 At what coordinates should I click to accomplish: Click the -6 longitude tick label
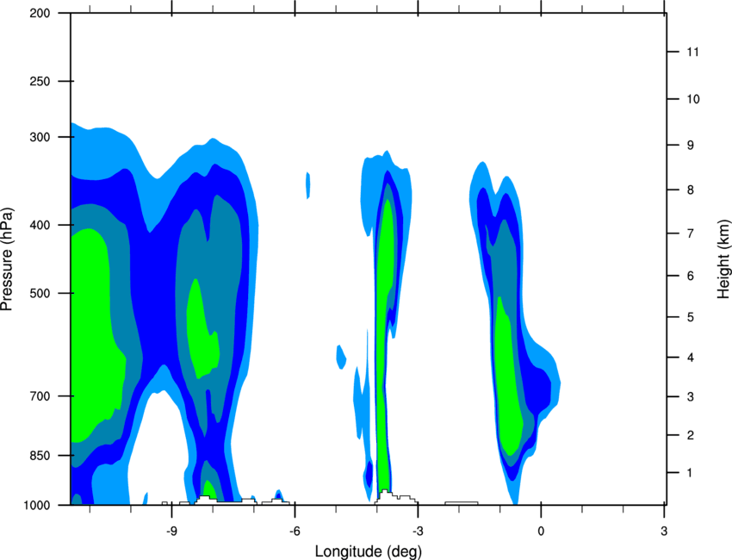[295, 532]
